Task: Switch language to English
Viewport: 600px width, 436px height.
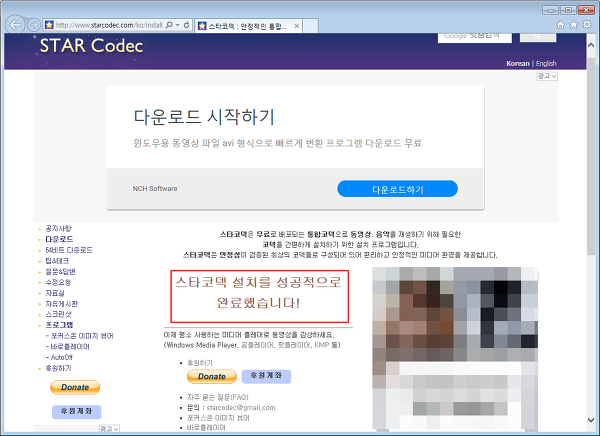Action: (546, 64)
